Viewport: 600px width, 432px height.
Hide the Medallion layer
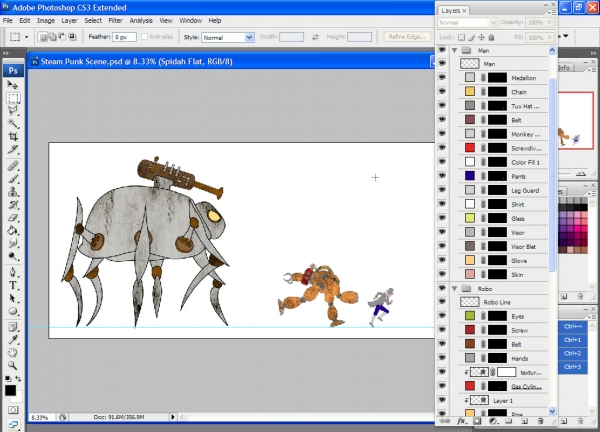click(x=442, y=77)
